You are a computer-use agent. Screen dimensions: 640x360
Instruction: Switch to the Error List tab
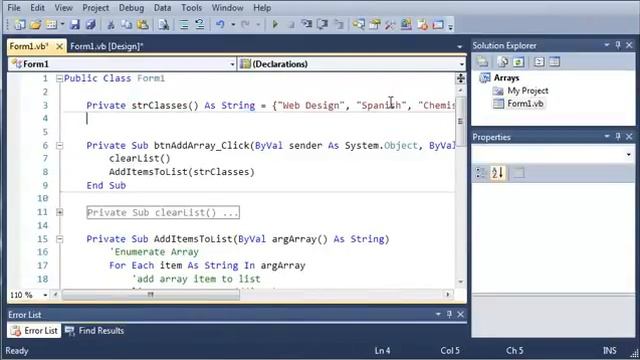(x=34, y=331)
